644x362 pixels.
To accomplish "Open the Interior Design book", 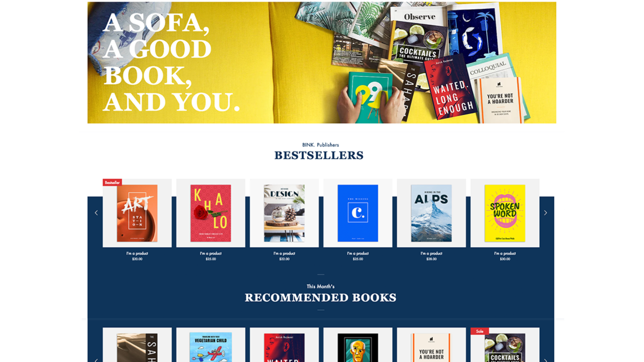I will coord(284,213).
